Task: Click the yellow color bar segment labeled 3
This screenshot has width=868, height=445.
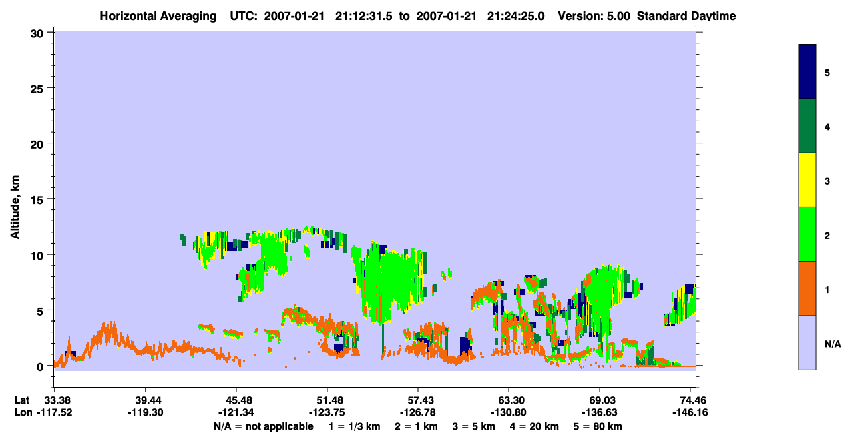Action: point(807,180)
